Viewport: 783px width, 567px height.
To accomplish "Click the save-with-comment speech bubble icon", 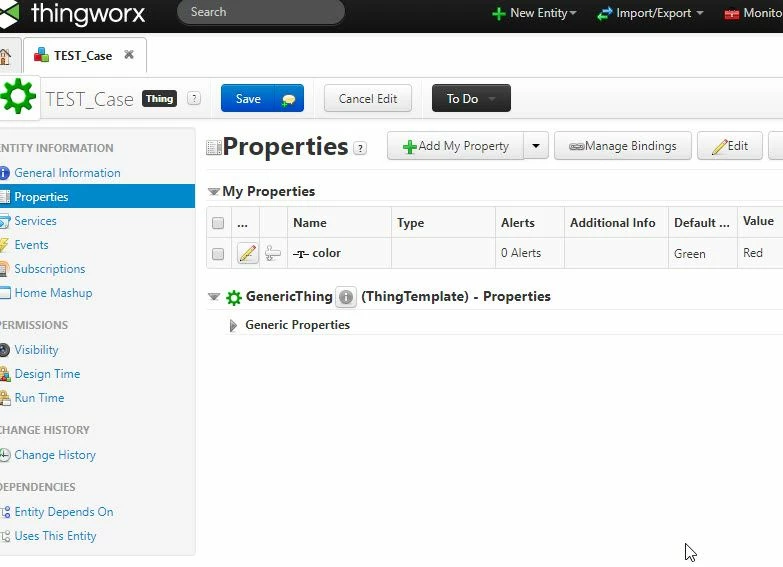I will tap(289, 99).
